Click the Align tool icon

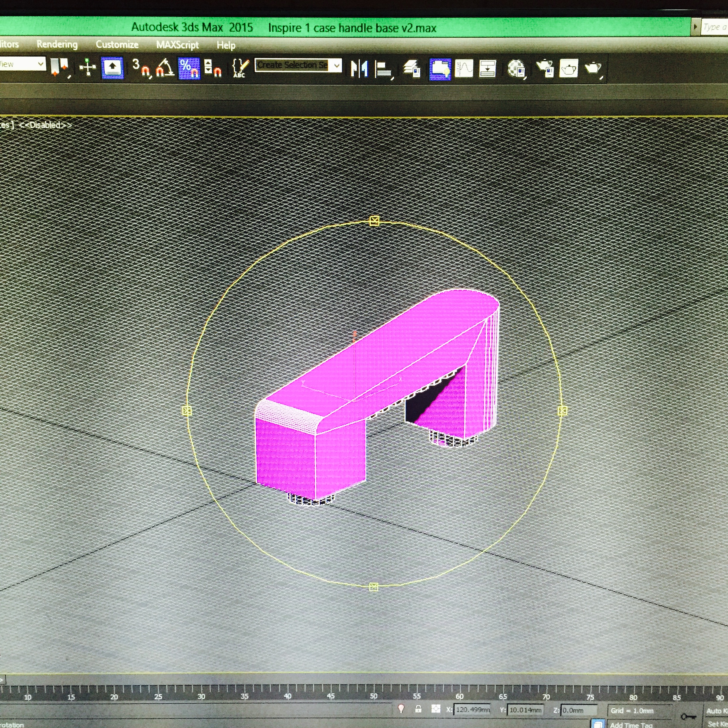click(x=384, y=70)
